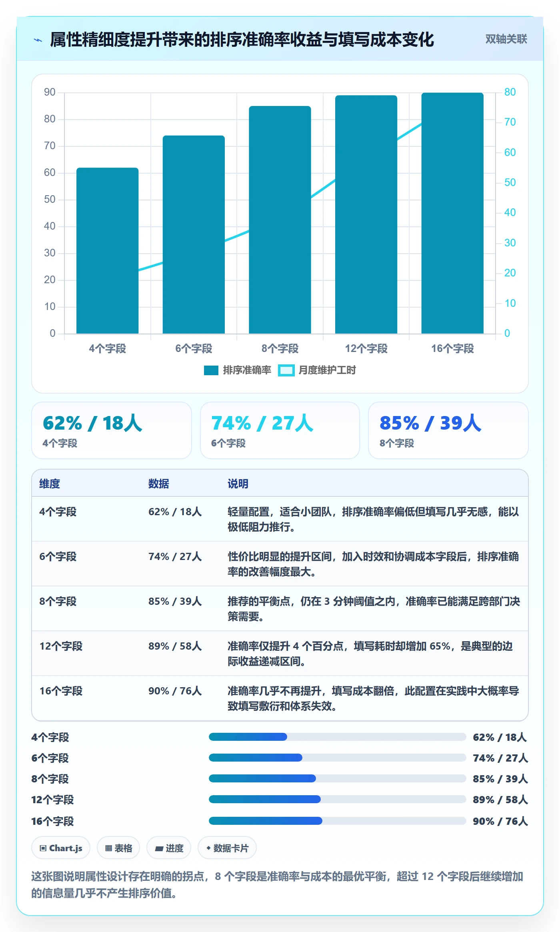Select table cell 89% / 58人

175,646
